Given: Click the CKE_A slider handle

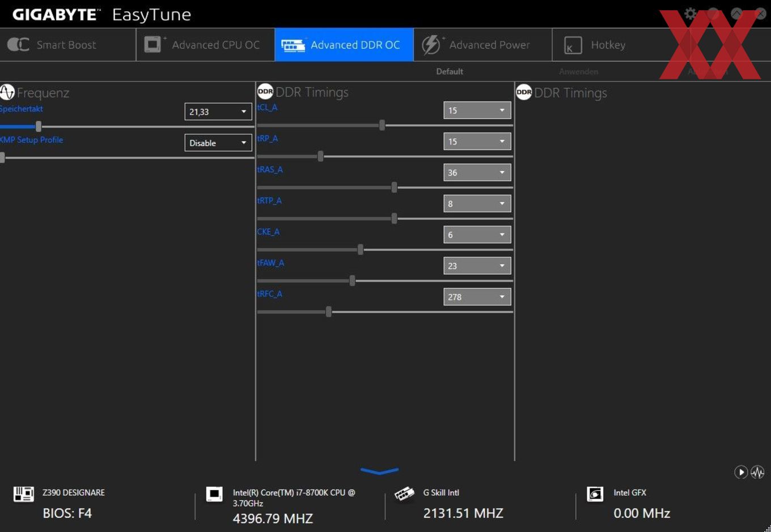Looking at the screenshot, I should (x=361, y=249).
